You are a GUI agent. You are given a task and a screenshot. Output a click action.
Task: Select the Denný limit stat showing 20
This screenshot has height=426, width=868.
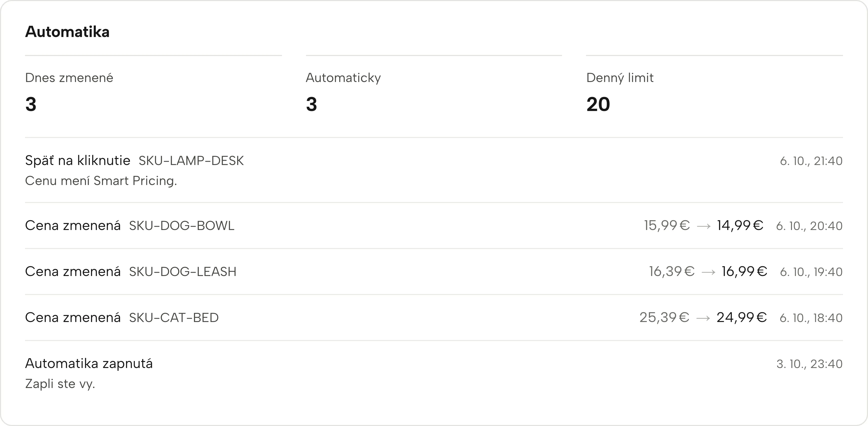pos(714,89)
